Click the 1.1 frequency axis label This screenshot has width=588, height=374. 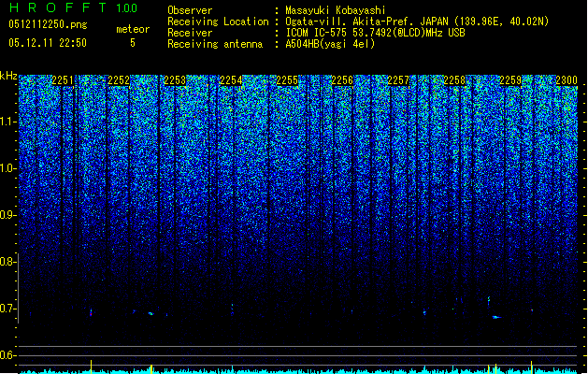[x=7, y=122]
